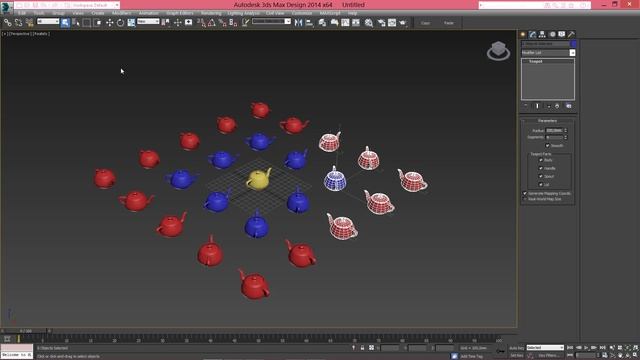This screenshot has height=360, width=640.
Task: Open the Rendering menu
Action: point(211,13)
